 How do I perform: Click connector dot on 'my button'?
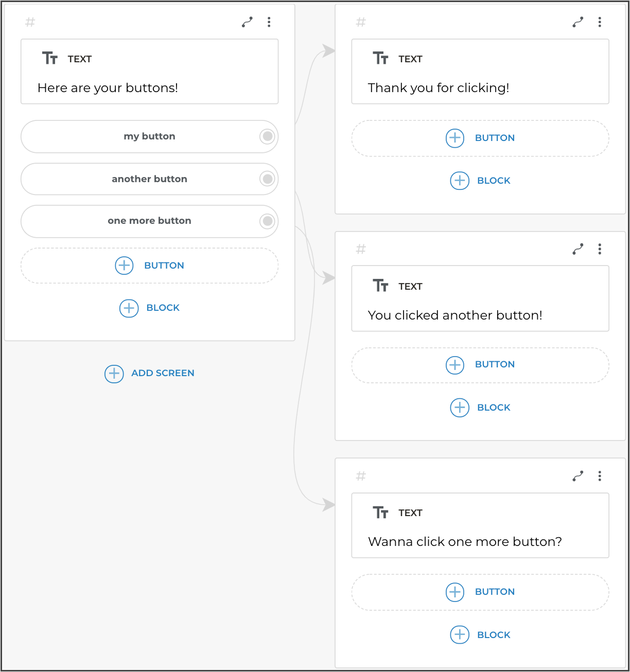coord(268,136)
